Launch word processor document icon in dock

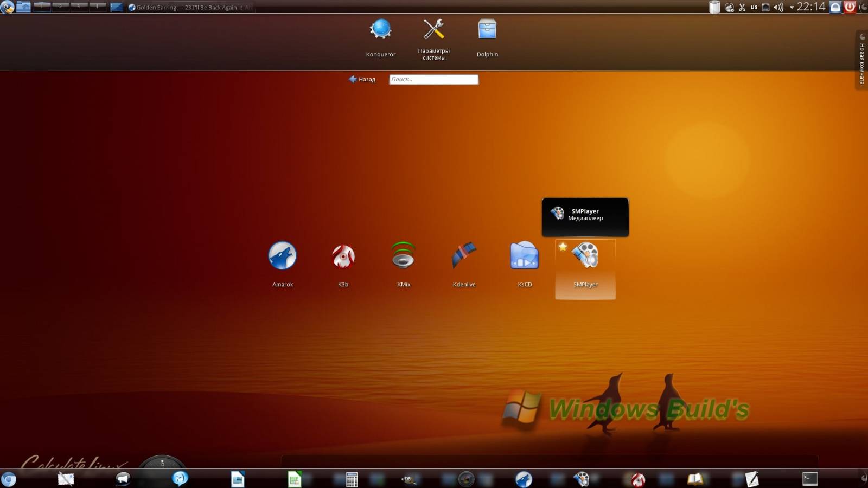(238, 479)
